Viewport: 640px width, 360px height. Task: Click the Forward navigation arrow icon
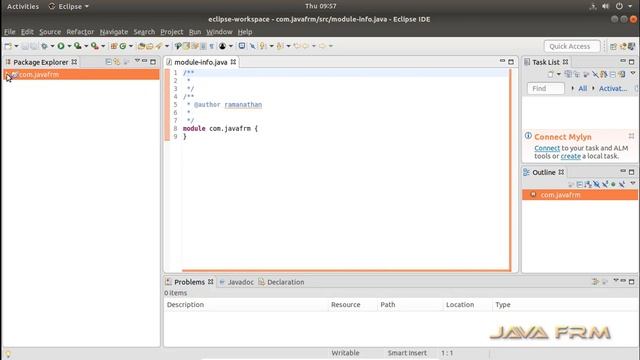[x=322, y=46]
